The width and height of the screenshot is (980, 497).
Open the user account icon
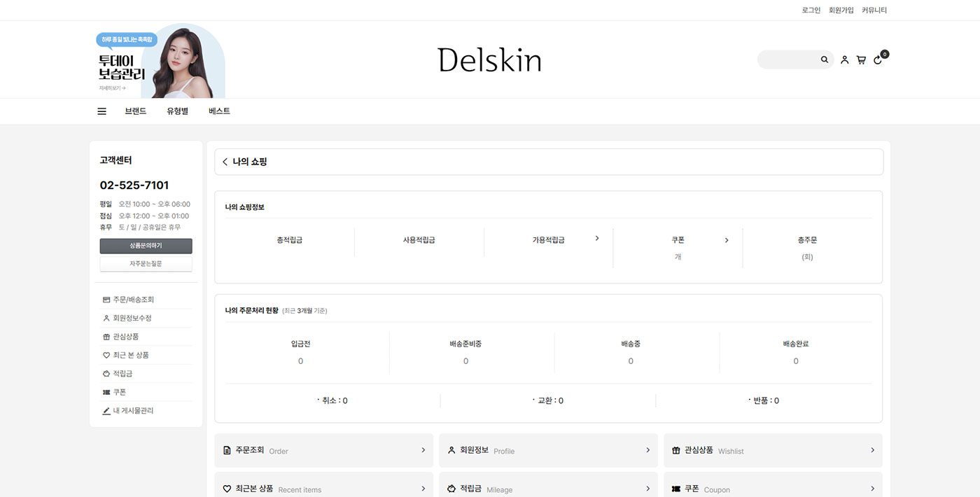click(844, 60)
